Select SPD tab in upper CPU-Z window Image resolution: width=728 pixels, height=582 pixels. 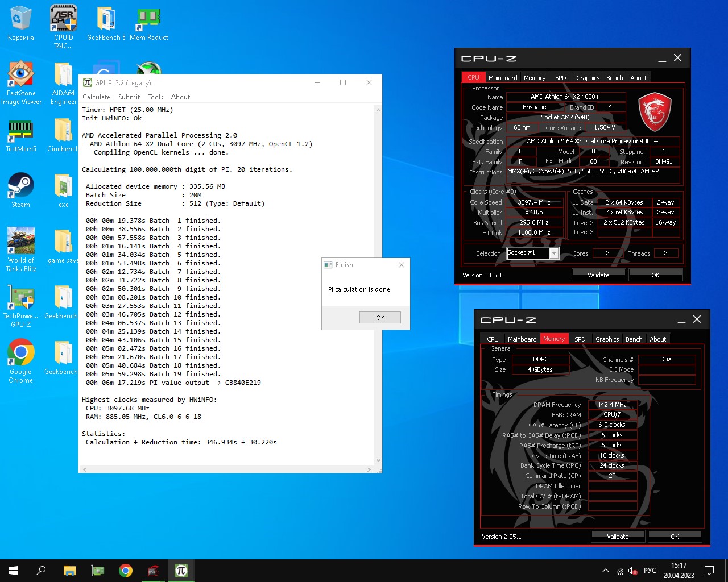coord(561,78)
